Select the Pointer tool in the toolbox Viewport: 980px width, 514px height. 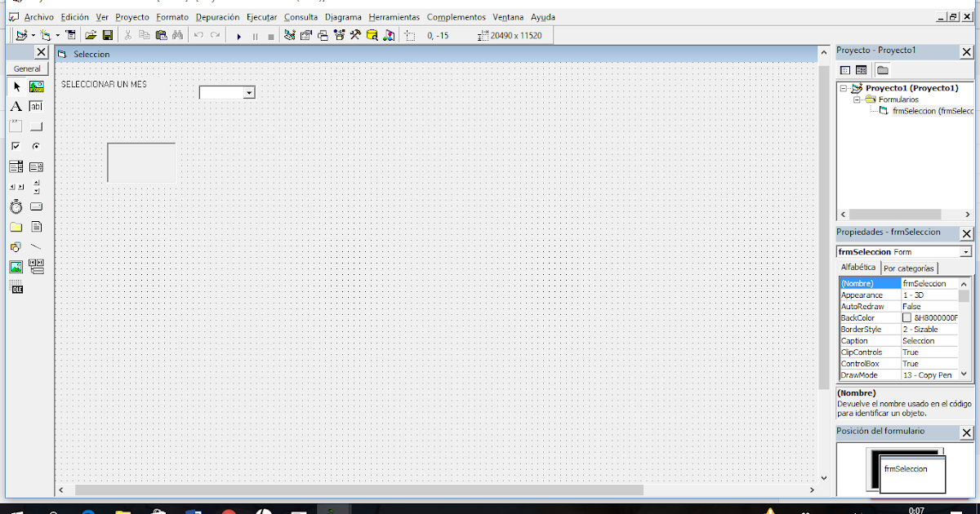[16, 86]
